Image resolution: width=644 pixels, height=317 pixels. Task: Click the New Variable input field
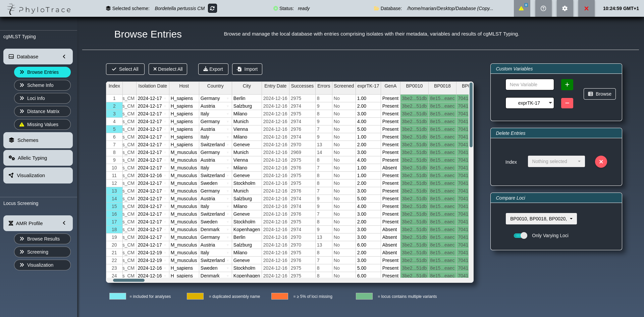click(529, 85)
